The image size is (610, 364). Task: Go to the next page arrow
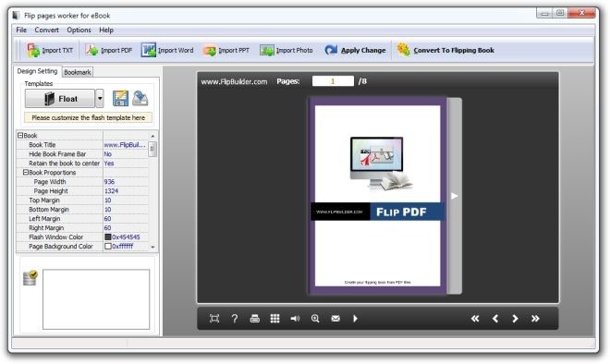[x=515, y=319]
